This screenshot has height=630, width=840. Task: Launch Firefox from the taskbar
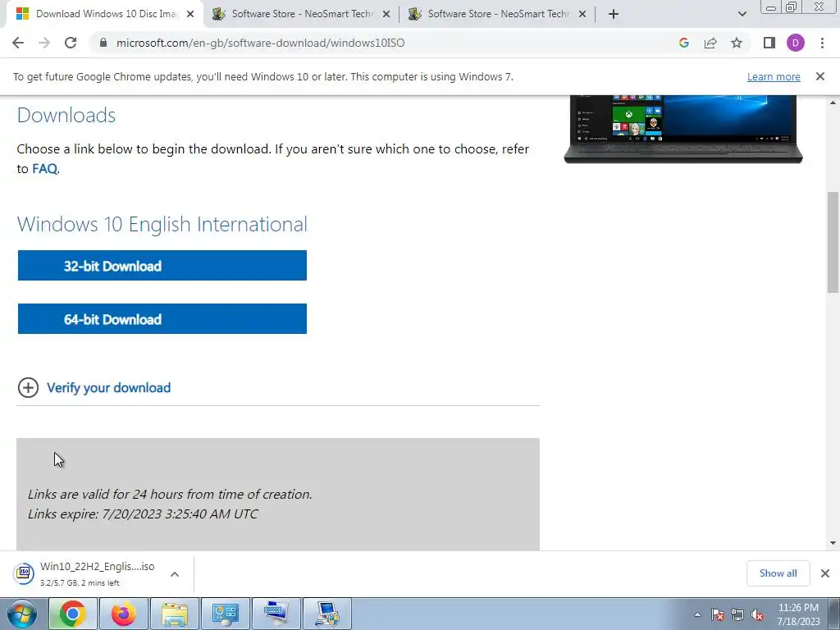point(123,614)
